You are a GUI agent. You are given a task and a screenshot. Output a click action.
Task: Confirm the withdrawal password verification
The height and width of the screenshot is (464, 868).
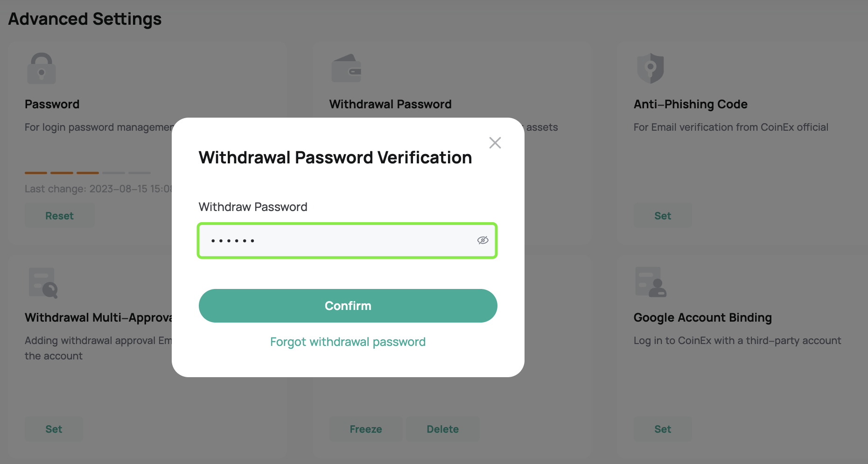click(348, 306)
